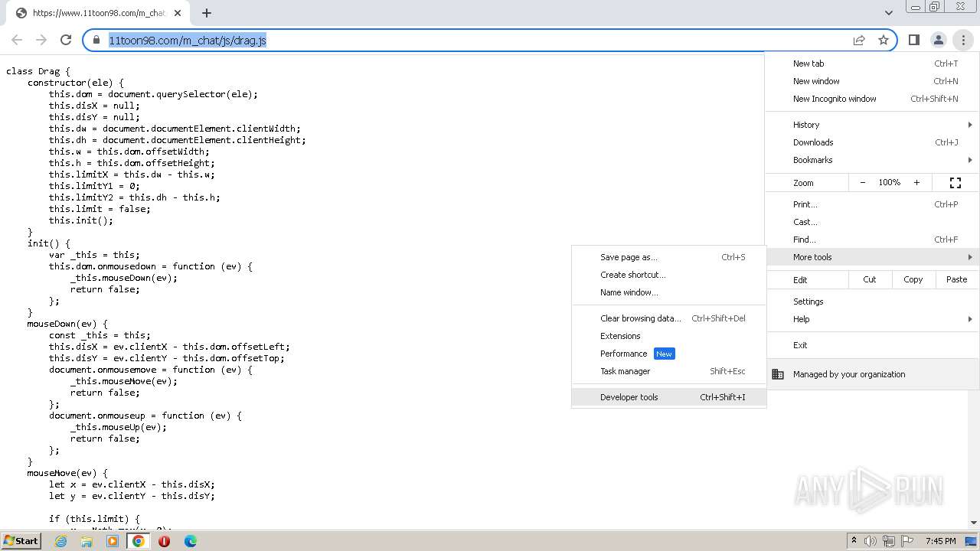Screen dimensions: 980x551
Task: Decrease zoom with the minus button
Action: [x=863, y=182]
